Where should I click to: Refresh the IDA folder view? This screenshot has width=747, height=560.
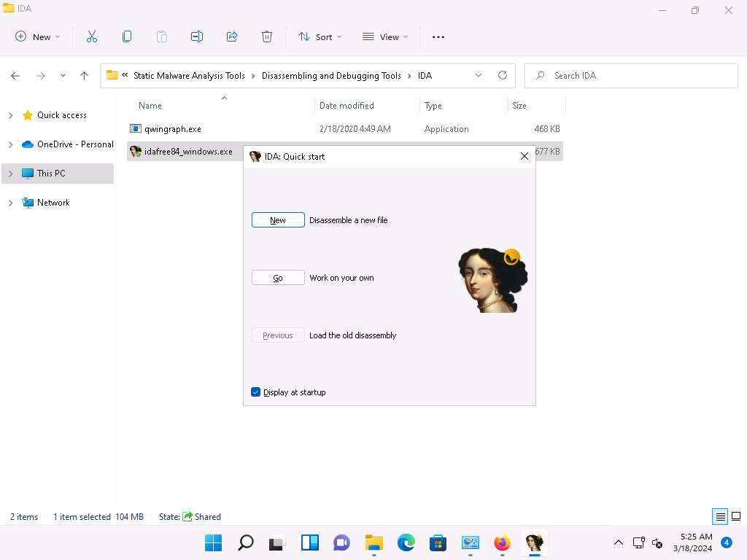[x=502, y=75]
